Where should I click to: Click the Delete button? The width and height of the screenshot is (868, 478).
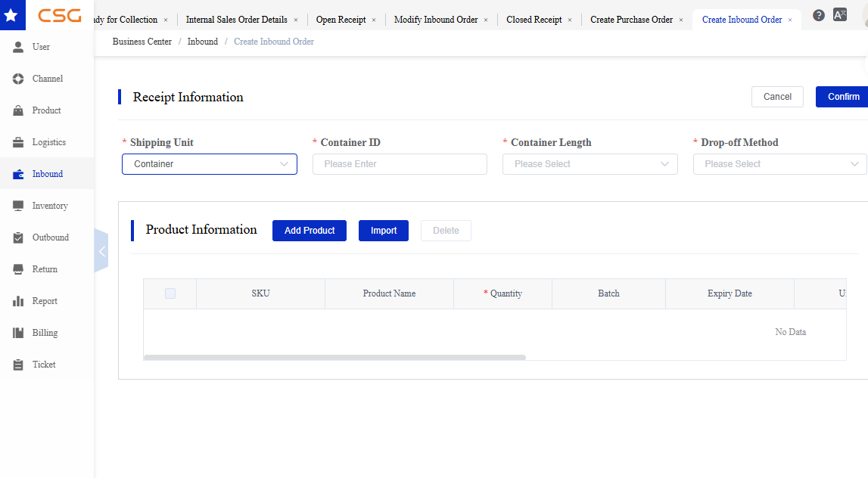446,231
